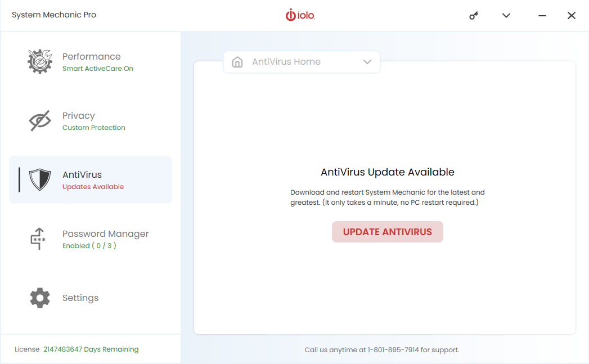
Task: Click the Enabled ( 0 / 3 ) status
Action: [x=89, y=246]
